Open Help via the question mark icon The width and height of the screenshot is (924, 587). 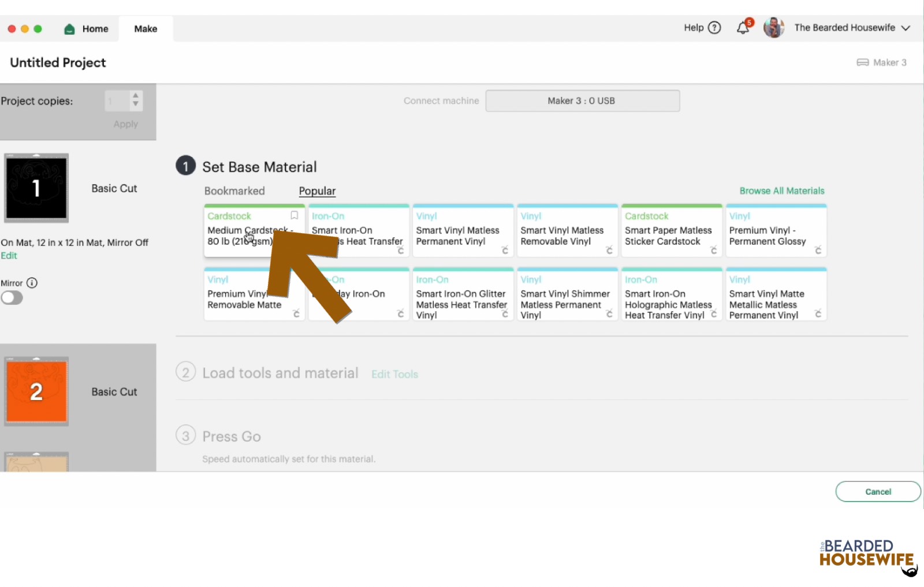coord(714,27)
